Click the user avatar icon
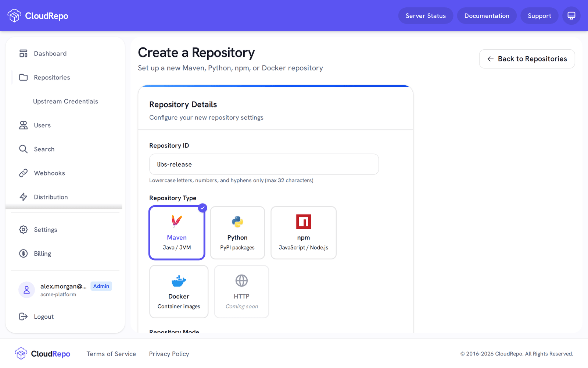The image size is (588, 368). pos(26,290)
